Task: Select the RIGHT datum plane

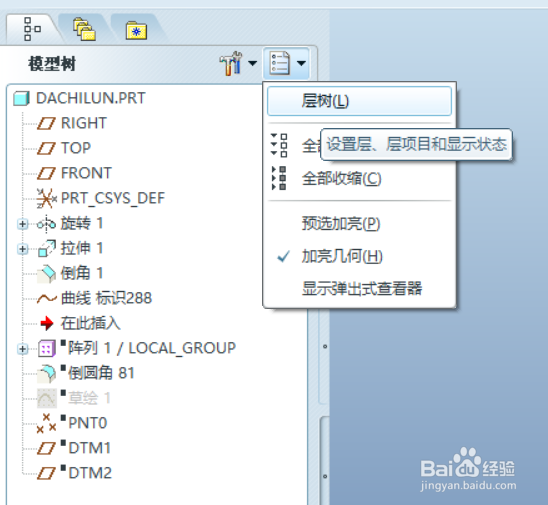Action: pyautogui.click(x=84, y=123)
